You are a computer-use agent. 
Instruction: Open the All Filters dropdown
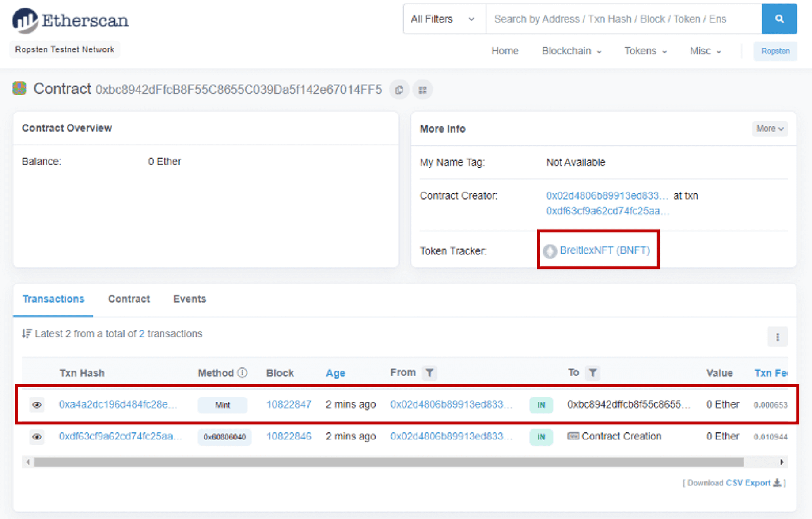(x=444, y=19)
